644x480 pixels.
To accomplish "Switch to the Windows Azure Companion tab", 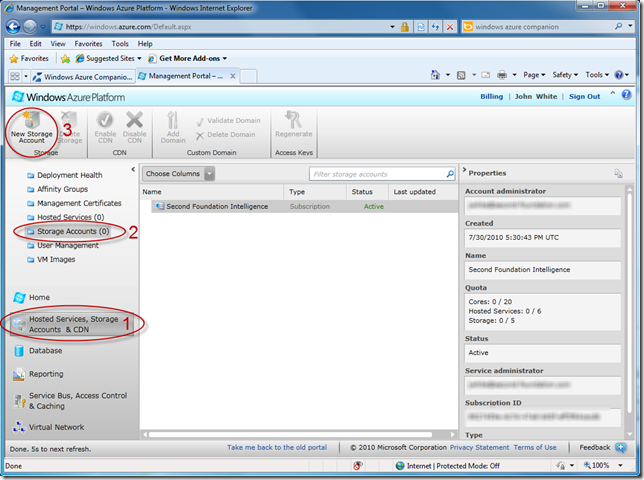I will [x=83, y=77].
